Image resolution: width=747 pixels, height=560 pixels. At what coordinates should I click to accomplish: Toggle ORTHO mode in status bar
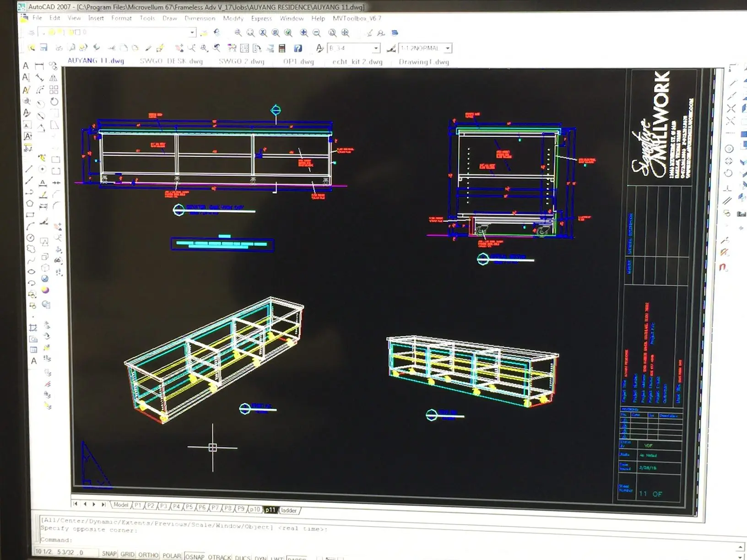pyautogui.click(x=148, y=555)
